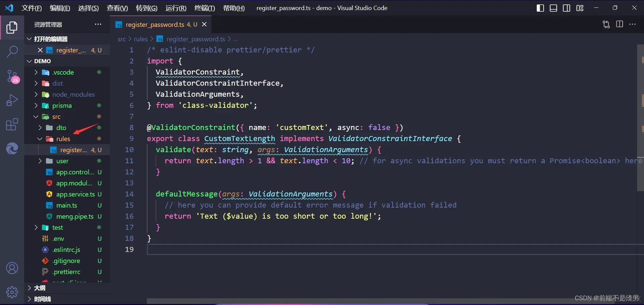
Task: Click the 'class-validator' import string
Action: coord(216,105)
